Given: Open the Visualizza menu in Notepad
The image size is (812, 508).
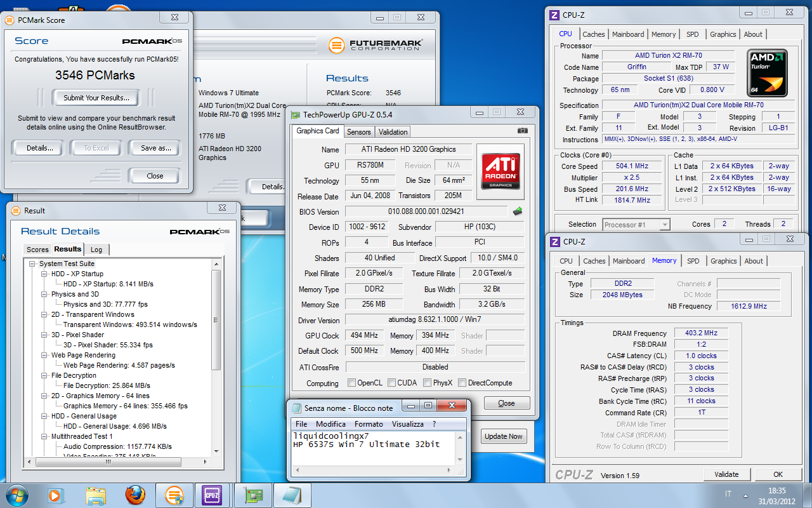Looking at the screenshot, I should [407, 424].
